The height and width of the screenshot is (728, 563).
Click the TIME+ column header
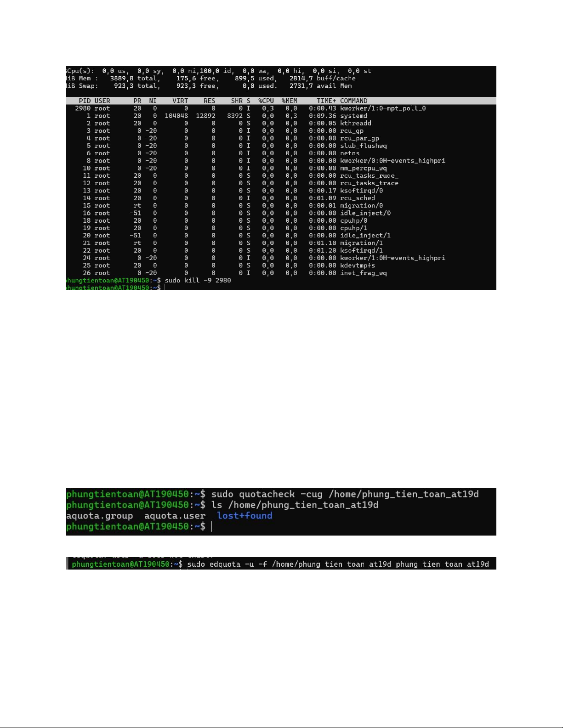[x=326, y=101]
